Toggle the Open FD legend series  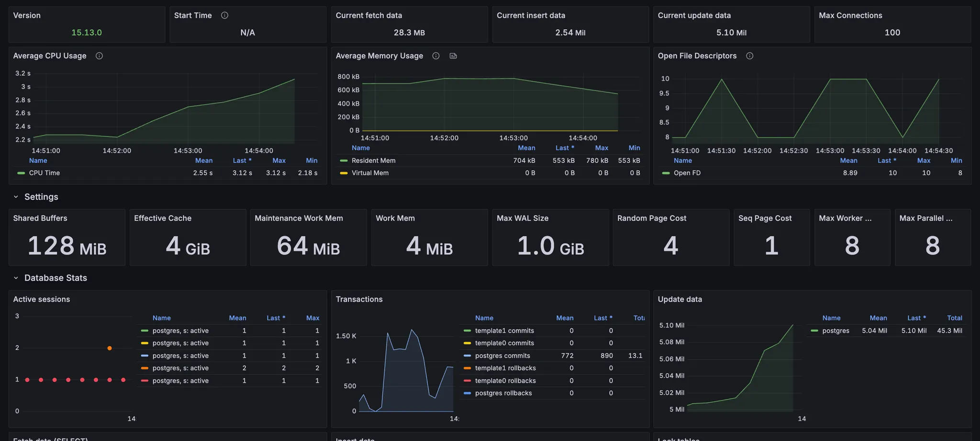(x=687, y=173)
